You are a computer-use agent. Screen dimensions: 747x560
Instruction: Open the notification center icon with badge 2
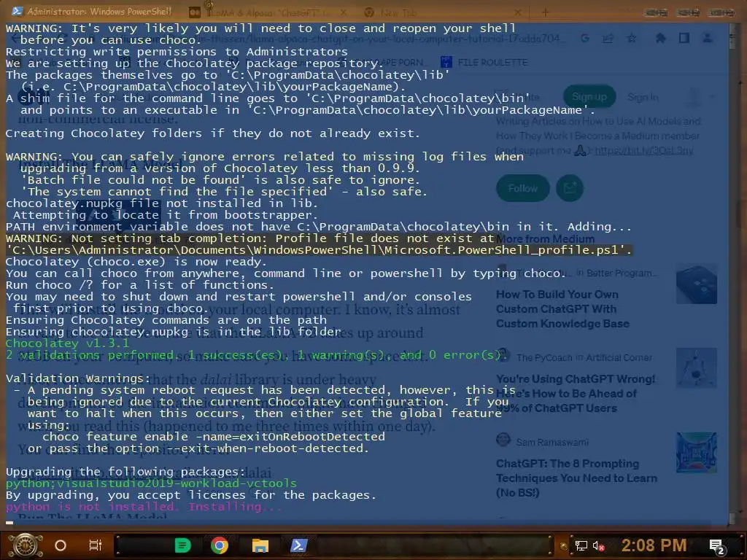click(x=717, y=546)
